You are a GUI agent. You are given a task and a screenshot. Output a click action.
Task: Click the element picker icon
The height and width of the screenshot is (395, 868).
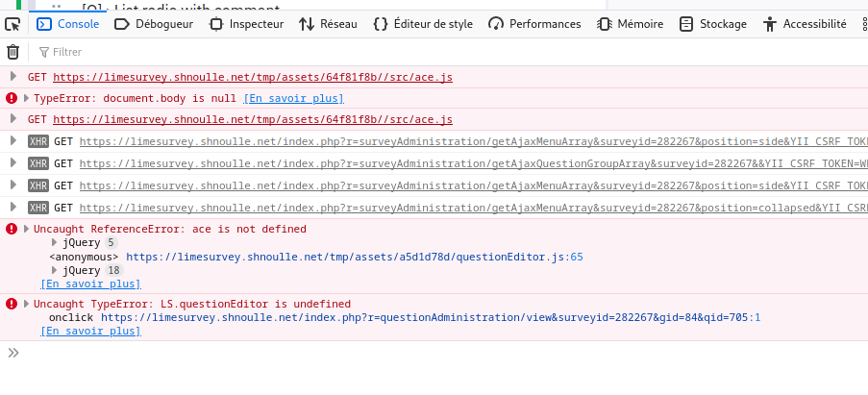tap(13, 24)
